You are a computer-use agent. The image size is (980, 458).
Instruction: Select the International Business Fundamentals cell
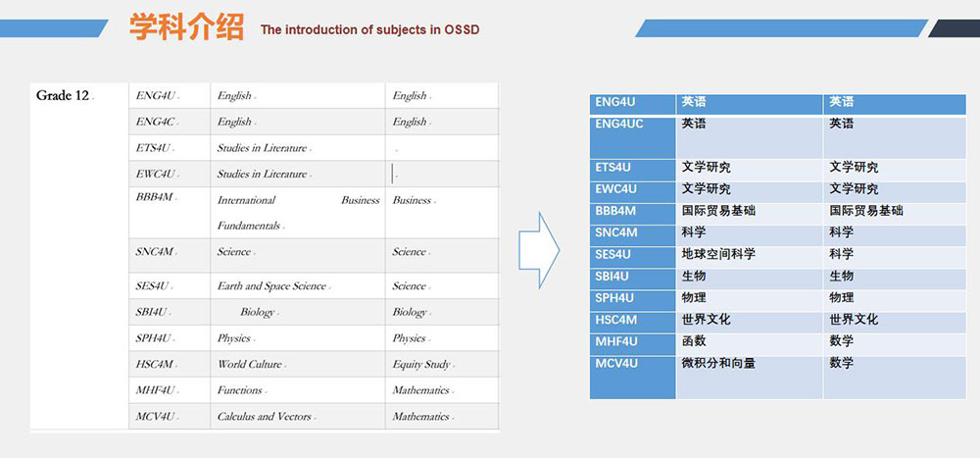(x=298, y=212)
